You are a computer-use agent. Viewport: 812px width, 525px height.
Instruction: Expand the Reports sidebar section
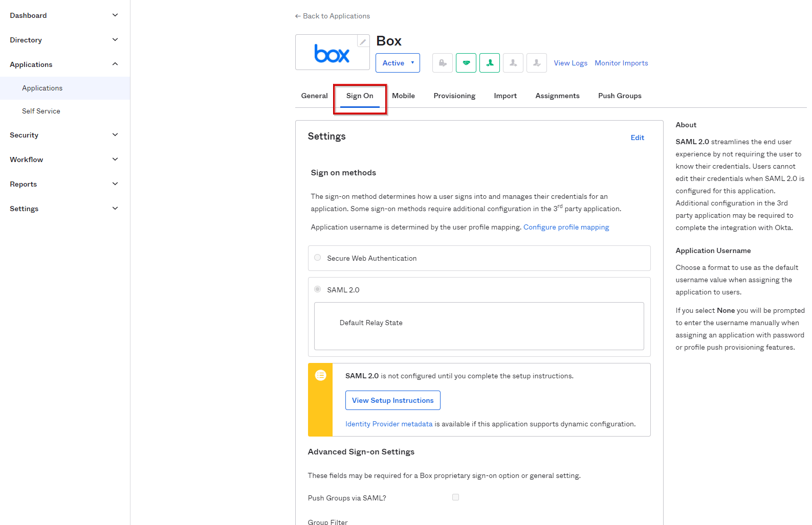tap(65, 184)
